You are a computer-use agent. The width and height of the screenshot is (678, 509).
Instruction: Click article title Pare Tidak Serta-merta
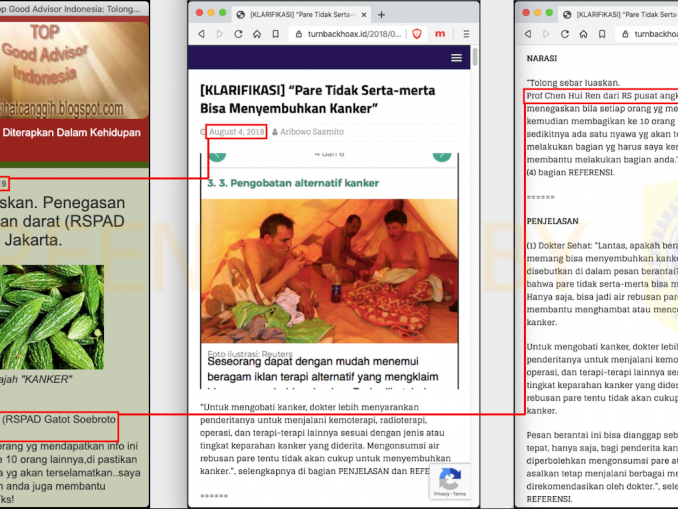coord(318,99)
